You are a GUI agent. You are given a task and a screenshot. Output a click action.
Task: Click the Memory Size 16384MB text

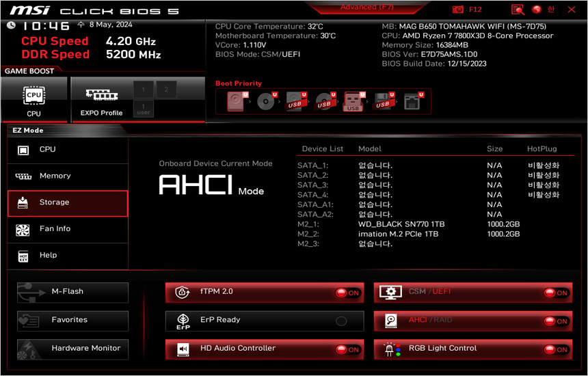click(x=425, y=45)
